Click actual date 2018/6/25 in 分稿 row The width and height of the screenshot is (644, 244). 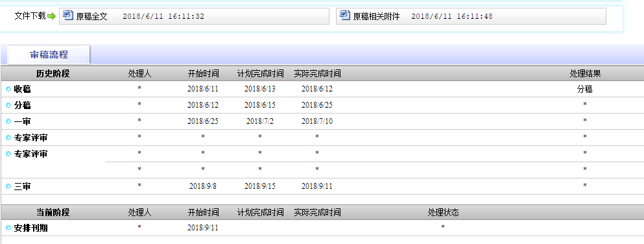click(317, 105)
